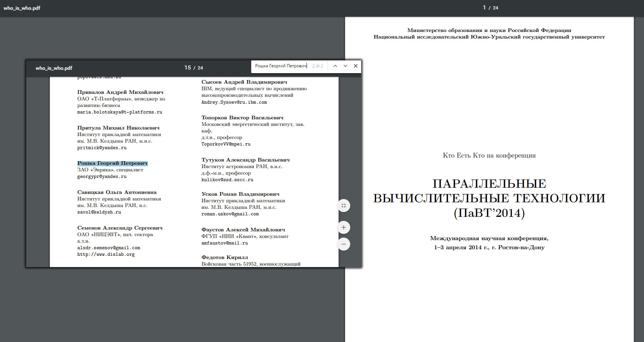Close the find bar

356,66
